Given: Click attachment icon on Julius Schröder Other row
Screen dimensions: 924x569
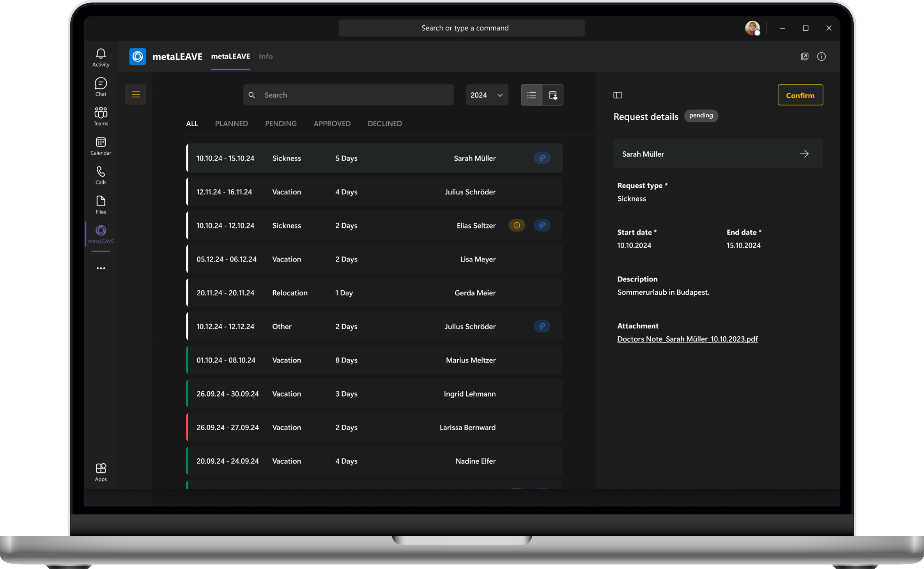Looking at the screenshot, I should pos(542,326).
